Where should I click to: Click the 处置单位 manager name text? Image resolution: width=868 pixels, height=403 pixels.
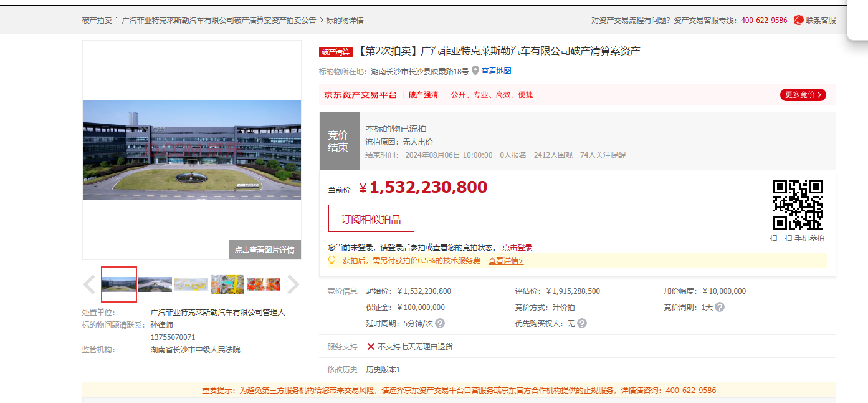click(x=217, y=313)
